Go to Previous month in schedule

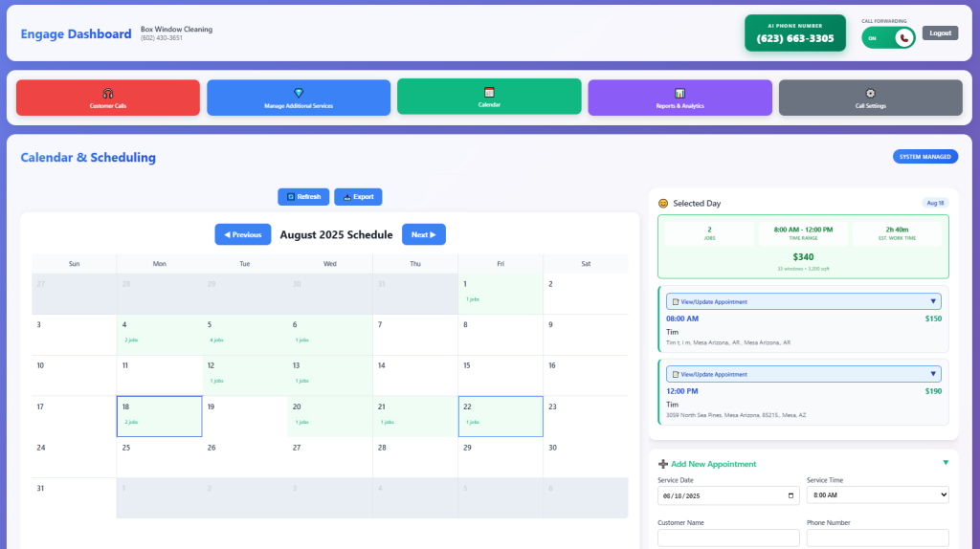coord(243,234)
